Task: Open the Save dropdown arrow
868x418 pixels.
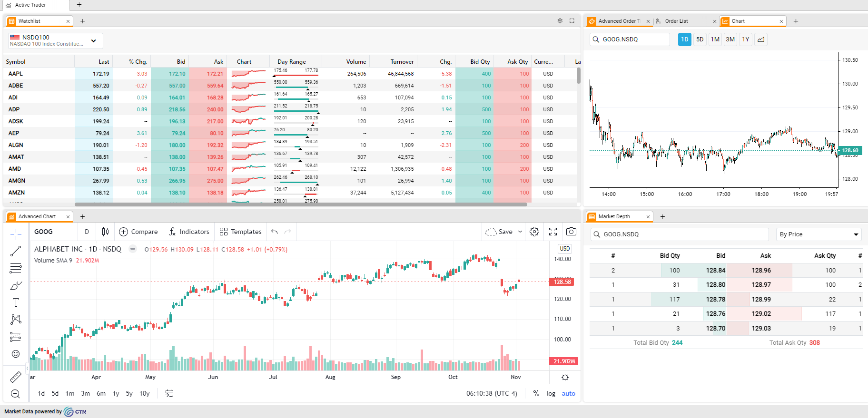Action: (x=520, y=232)
